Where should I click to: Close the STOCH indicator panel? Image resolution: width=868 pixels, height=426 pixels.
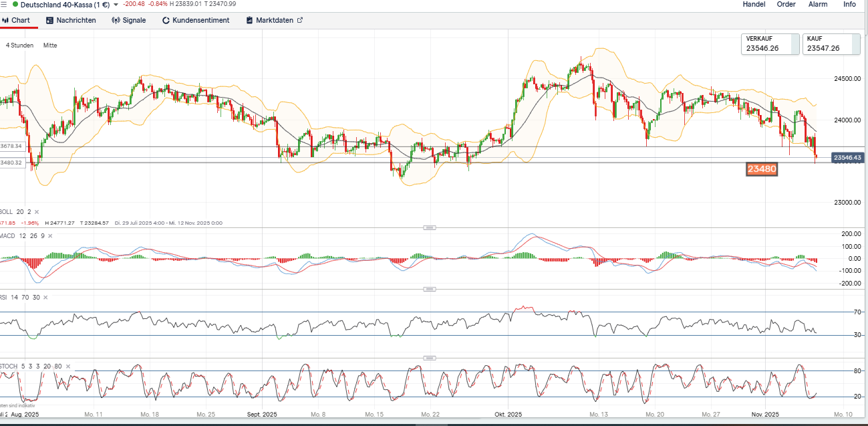[x=69, y=366]
